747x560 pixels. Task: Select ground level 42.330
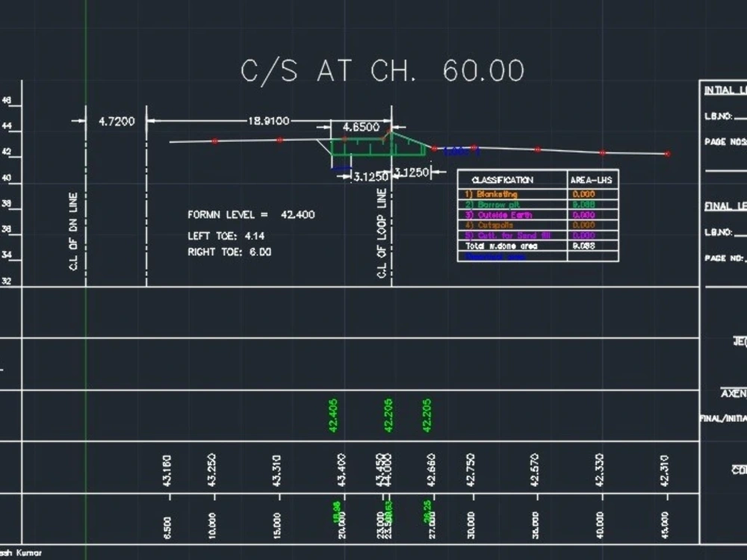(599, 470)
